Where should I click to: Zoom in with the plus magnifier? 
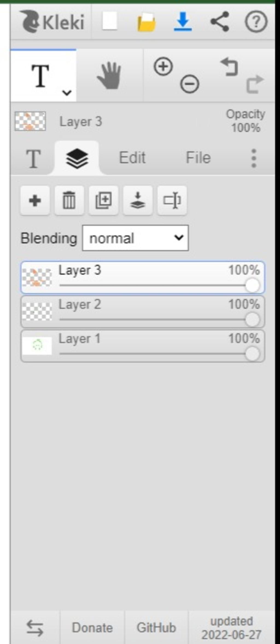163,66
